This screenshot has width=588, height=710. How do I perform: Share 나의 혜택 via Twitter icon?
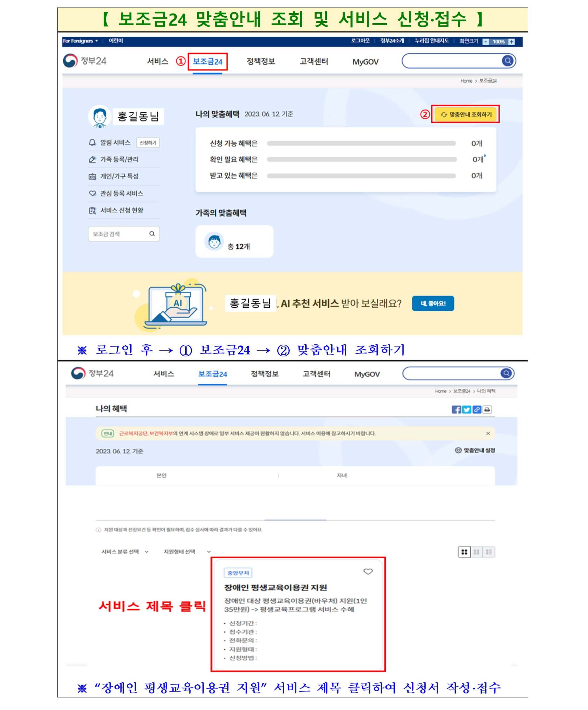pos(466,409)
